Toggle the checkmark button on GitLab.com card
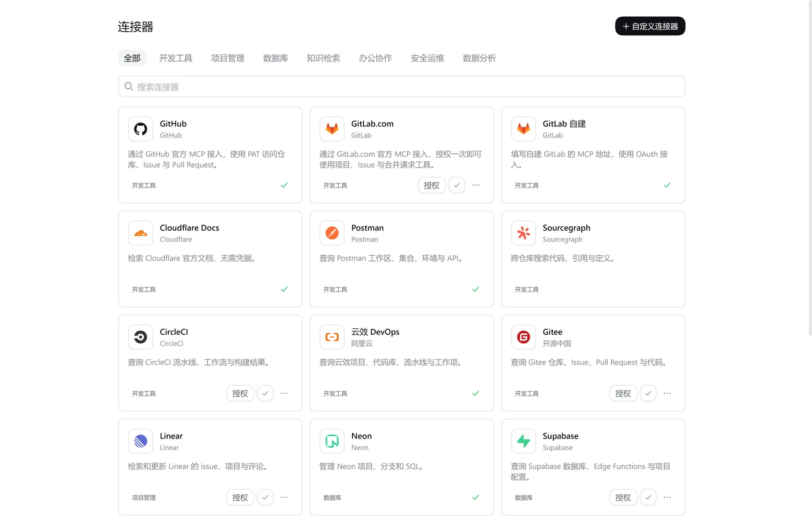 point(456,185)
